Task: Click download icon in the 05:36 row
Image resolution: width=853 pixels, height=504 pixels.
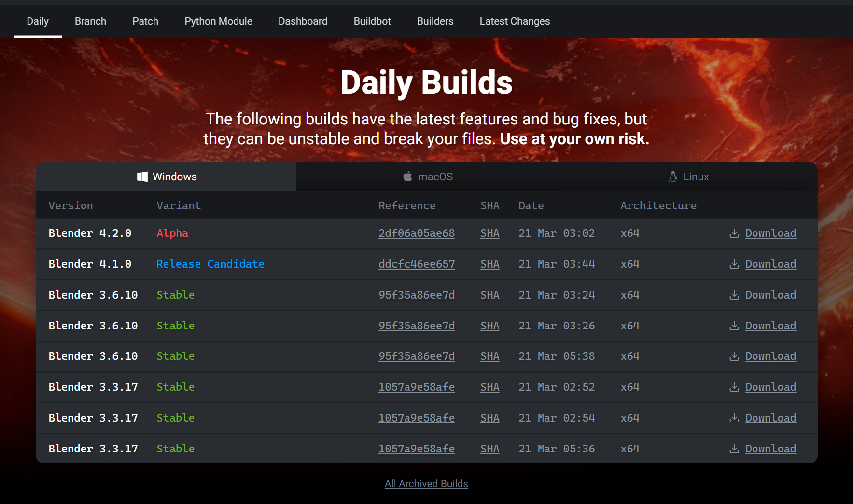Action: pos(734,449)
